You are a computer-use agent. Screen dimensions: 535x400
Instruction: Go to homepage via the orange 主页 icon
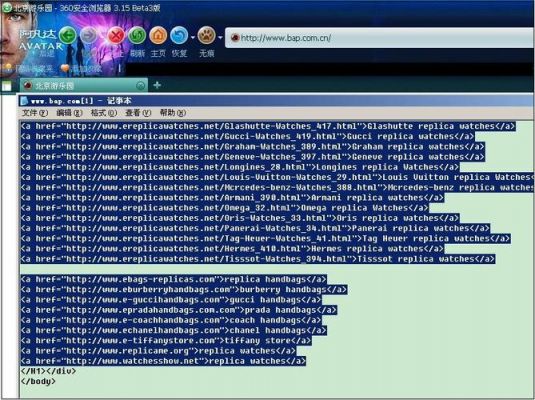tap(158, 35)
